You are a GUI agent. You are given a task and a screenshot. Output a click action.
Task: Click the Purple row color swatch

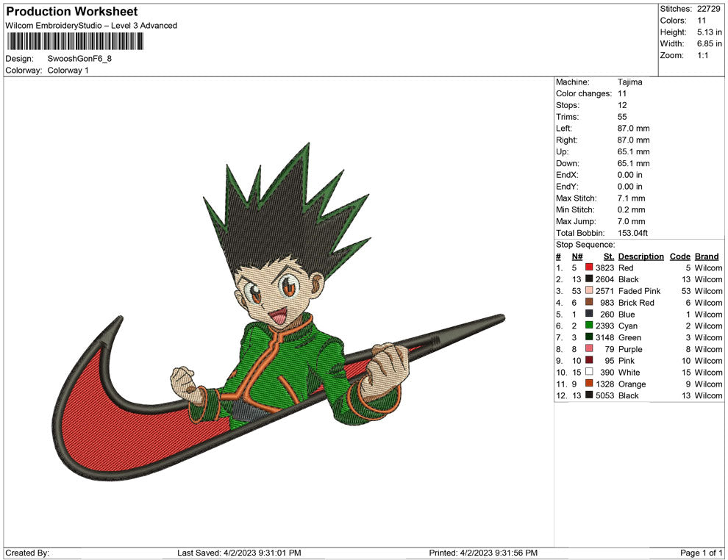coord(589,348)
